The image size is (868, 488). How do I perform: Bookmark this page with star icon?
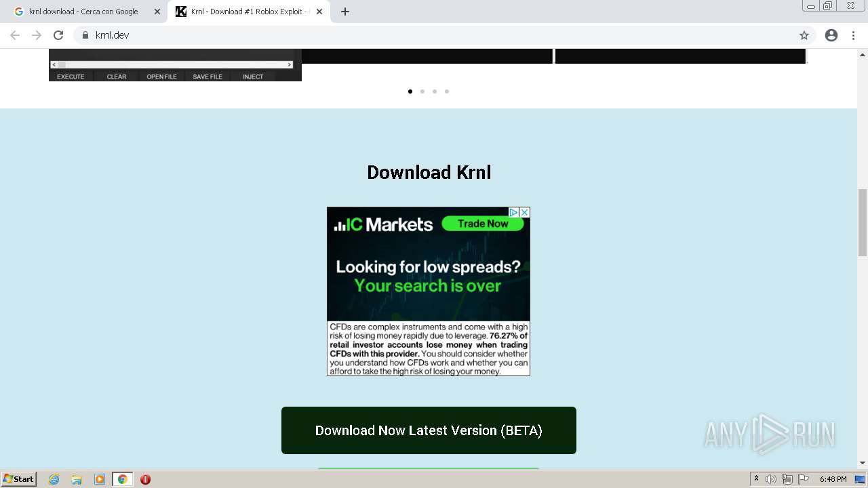[804, 35]
